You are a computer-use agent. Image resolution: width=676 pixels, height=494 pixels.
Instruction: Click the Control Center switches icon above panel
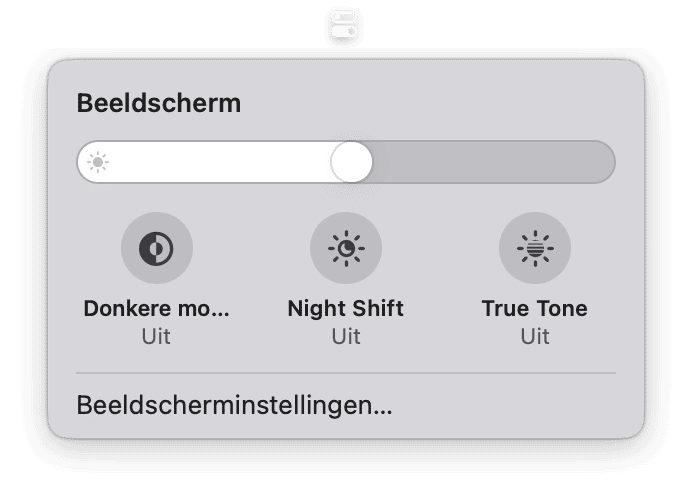coord(344,25)
